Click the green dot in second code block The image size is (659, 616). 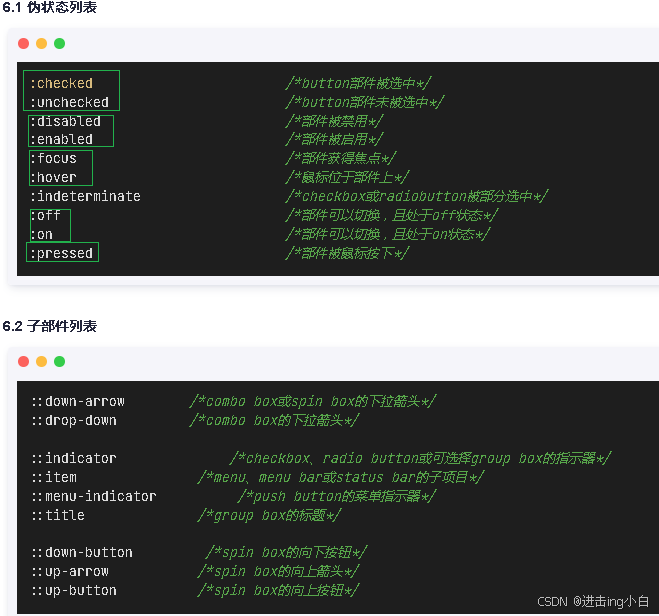[60, 361]
